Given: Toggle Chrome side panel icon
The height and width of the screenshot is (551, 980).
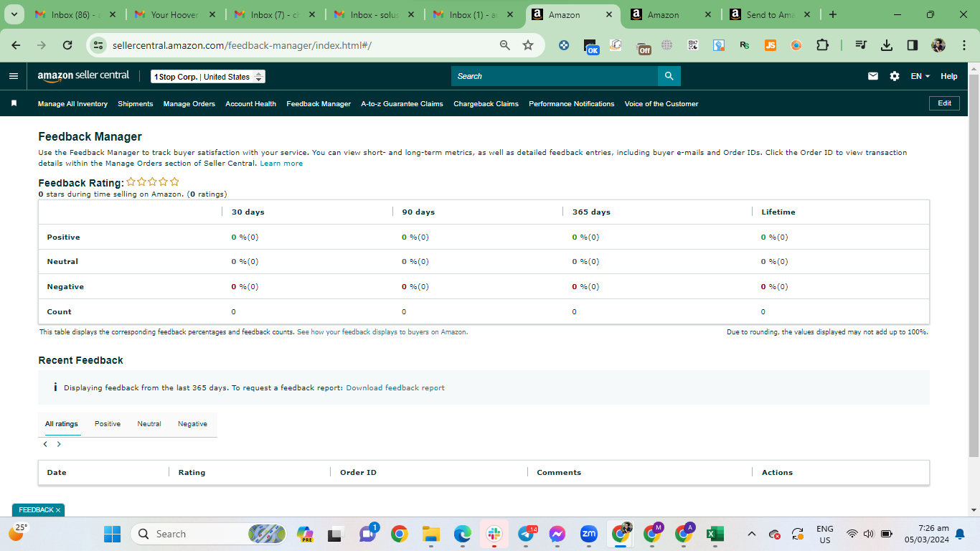Looking at the screenshot, I should tap(913, 45).
